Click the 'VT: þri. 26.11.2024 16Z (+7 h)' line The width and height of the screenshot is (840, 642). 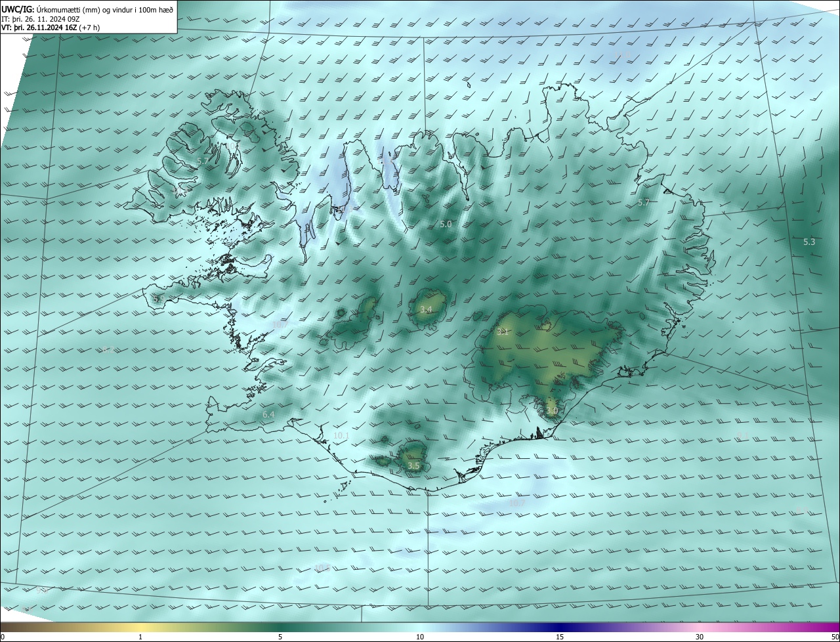(51, 28)
